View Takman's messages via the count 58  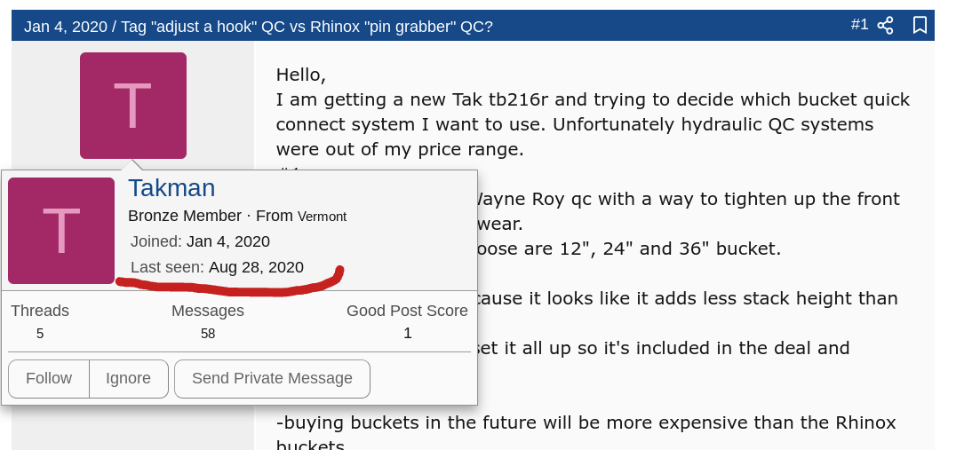(208, 334)
